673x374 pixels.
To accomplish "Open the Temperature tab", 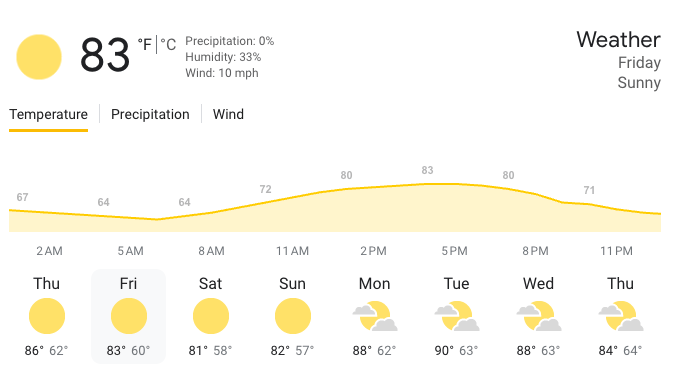I will point(49,114).
